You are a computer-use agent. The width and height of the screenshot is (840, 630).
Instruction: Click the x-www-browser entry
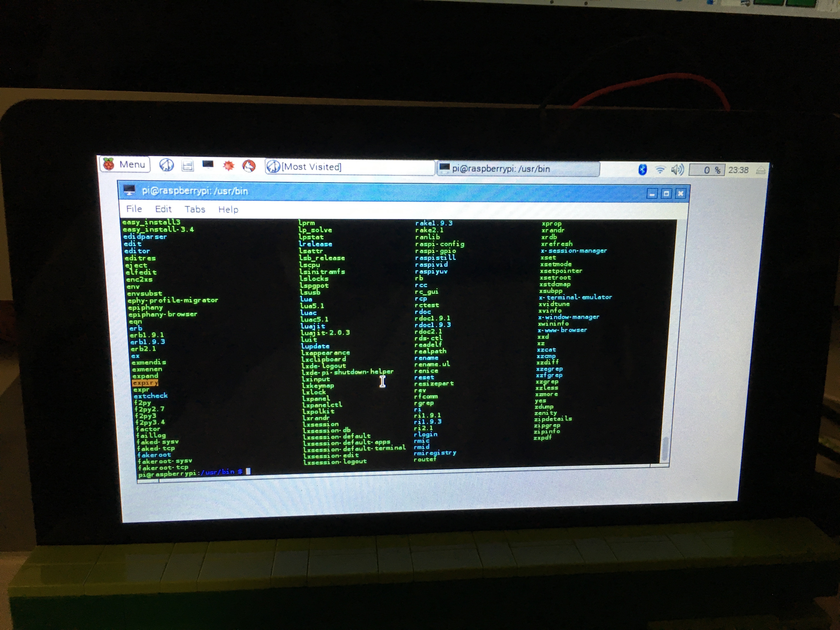562,330
